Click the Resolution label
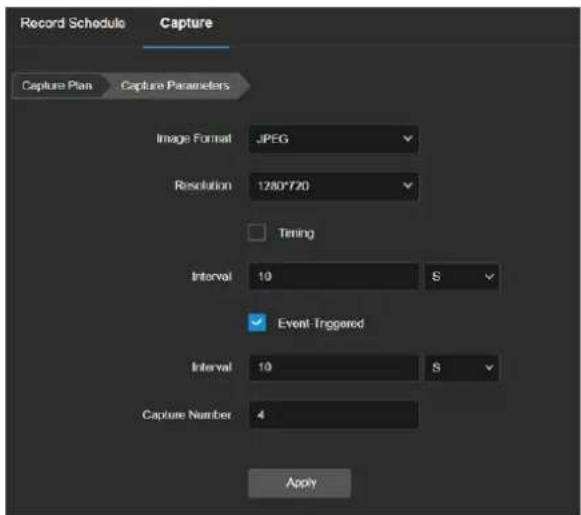Image resolution: width=581 pixels, height=515 pixels. [x=203, y=185]
